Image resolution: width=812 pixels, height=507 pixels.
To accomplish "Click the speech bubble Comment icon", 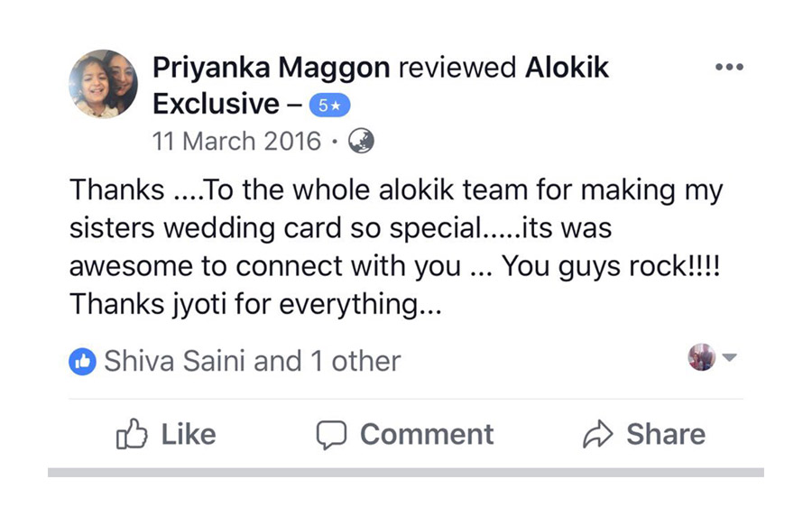I will 331,435.
